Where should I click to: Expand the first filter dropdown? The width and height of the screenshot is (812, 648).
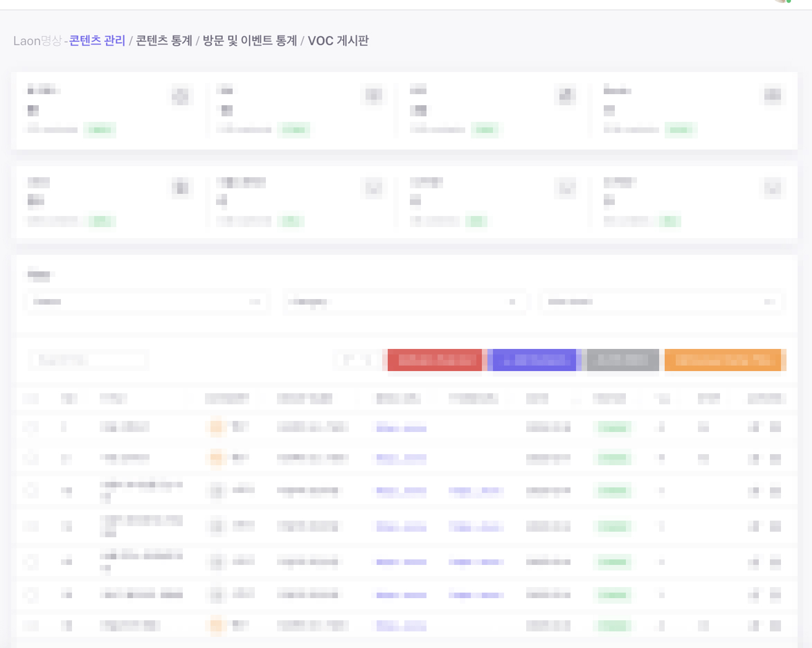click(x=147, y=302)
